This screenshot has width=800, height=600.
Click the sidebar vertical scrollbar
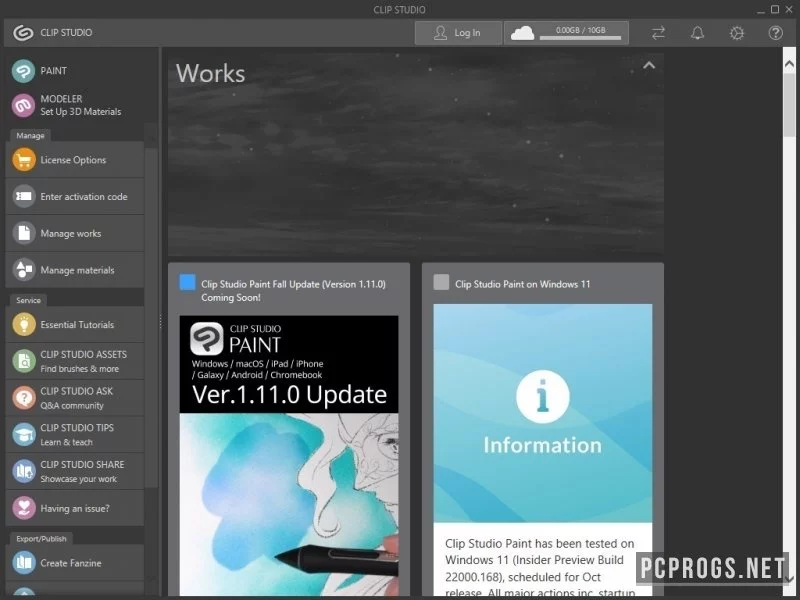151,316
